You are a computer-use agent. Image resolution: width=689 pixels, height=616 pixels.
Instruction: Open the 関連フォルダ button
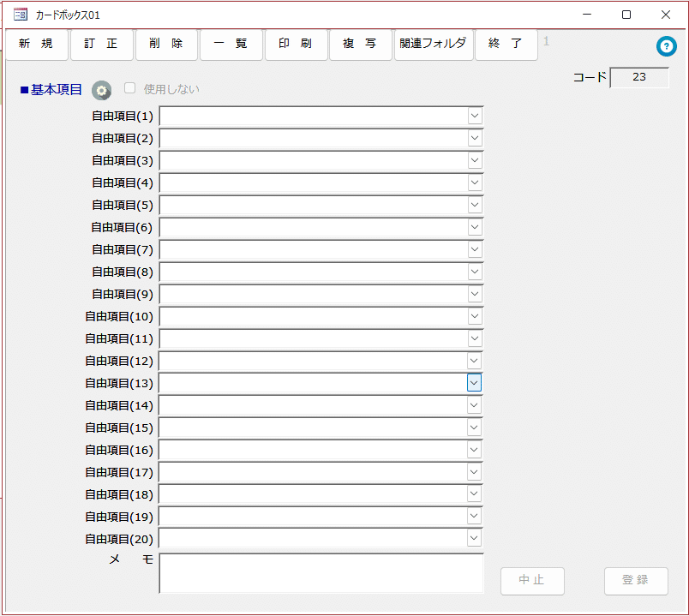point(434,44)
